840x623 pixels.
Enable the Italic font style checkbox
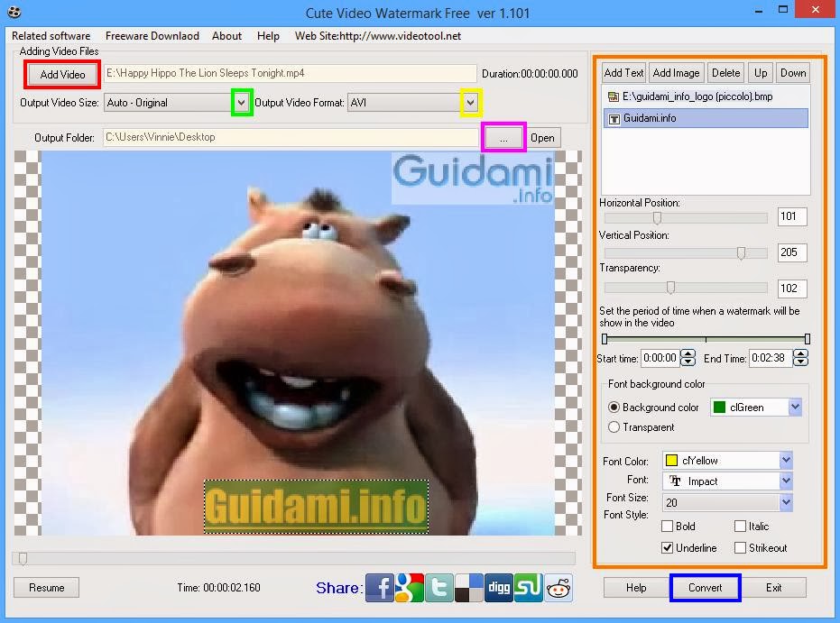[741, 527]
